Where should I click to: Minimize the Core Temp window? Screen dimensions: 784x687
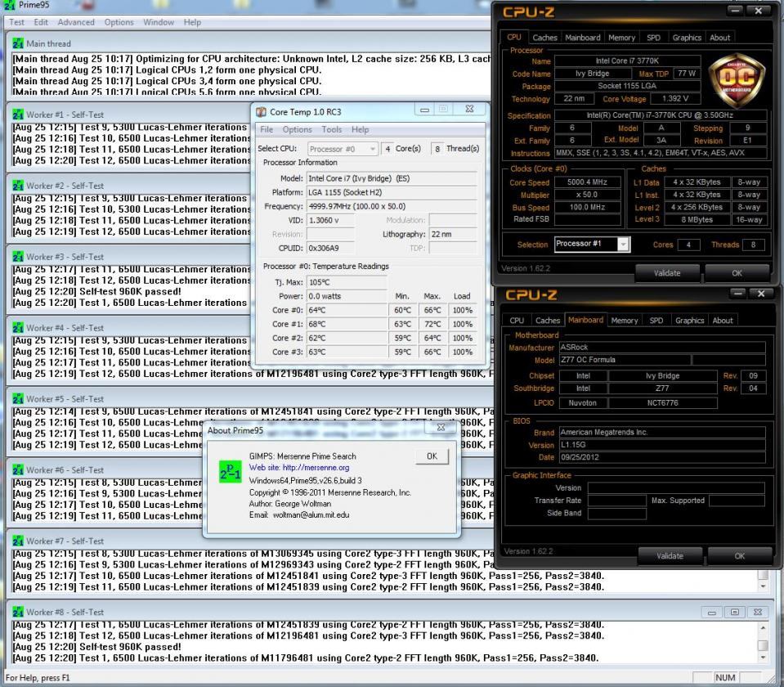coord(424,110)
